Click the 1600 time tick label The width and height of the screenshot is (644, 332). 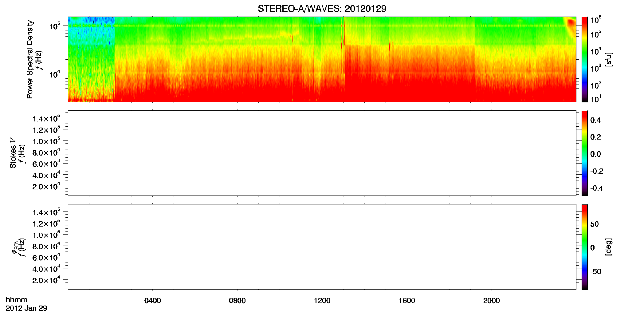click(x=407, y=300)
